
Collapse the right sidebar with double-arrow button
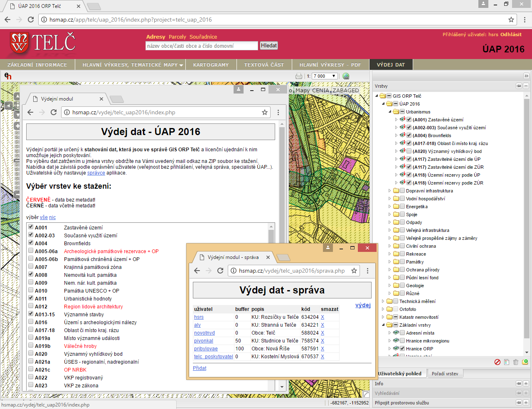526,76
